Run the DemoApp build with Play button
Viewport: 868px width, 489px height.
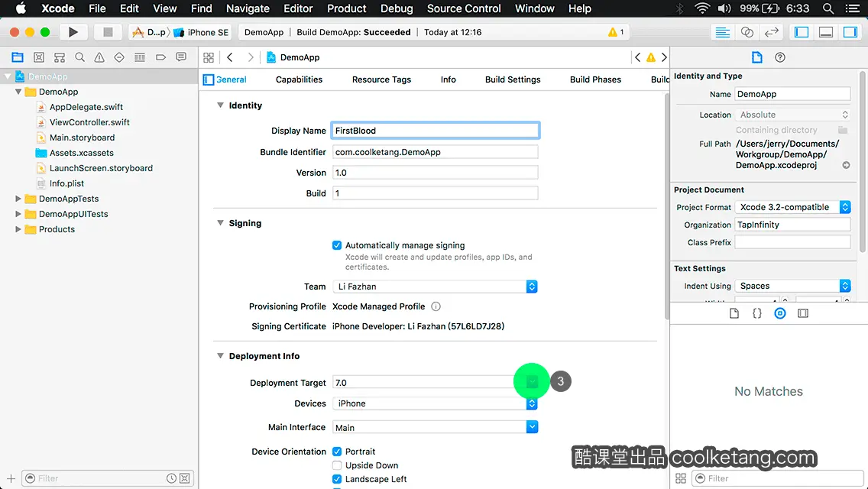point(73,32)
